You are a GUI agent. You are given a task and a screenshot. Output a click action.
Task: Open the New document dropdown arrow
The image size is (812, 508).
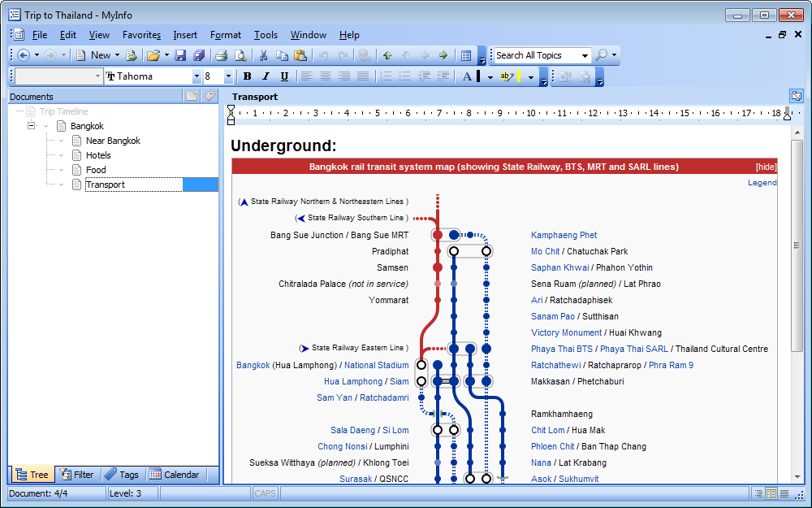point(117,55)
